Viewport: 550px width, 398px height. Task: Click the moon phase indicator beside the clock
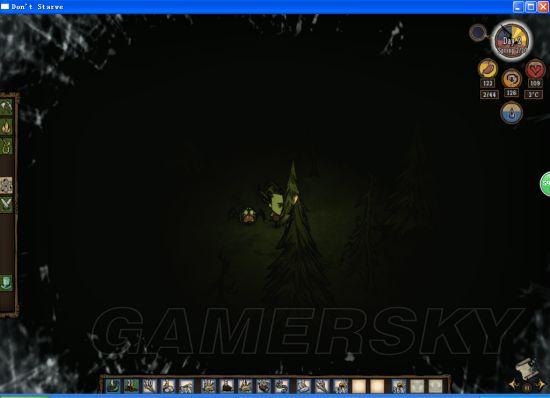click(x=478, y=33)
